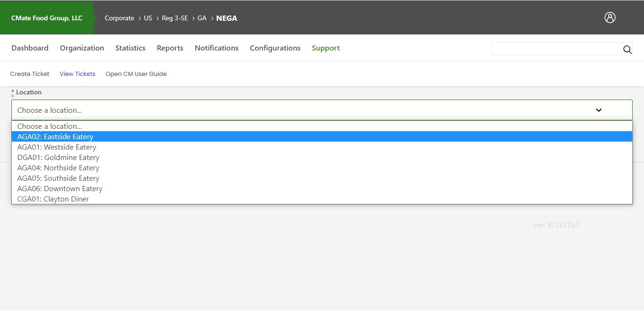Choose DGA01: Goldmine Eatery location
644x311 pixels.
[x=58, y=157]
